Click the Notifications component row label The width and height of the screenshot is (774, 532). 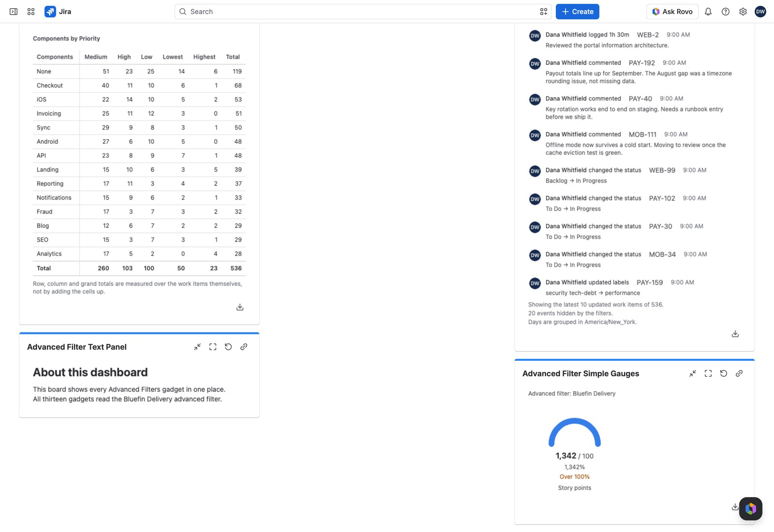click(x=54, y=198)
